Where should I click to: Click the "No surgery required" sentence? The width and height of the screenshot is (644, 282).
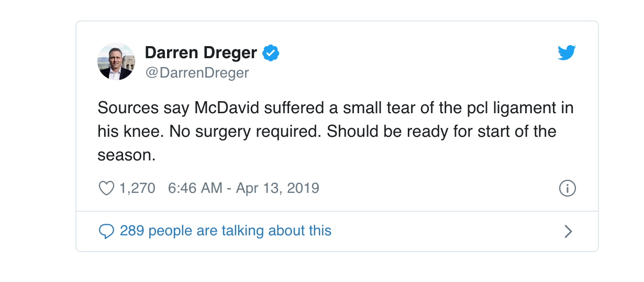pos(243,131)
